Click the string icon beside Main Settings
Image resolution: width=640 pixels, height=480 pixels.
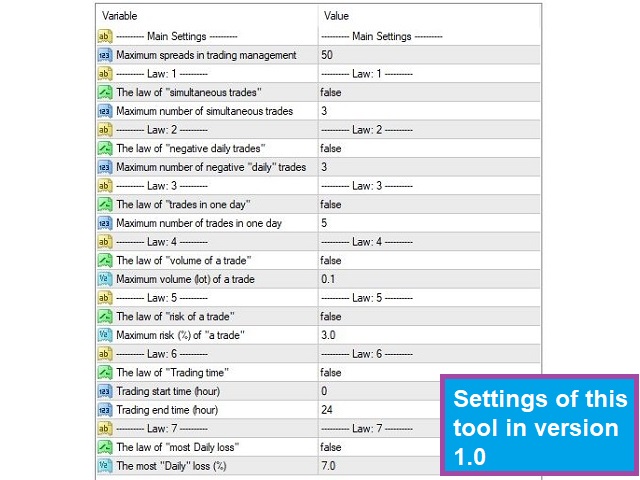tap(105, 36)
